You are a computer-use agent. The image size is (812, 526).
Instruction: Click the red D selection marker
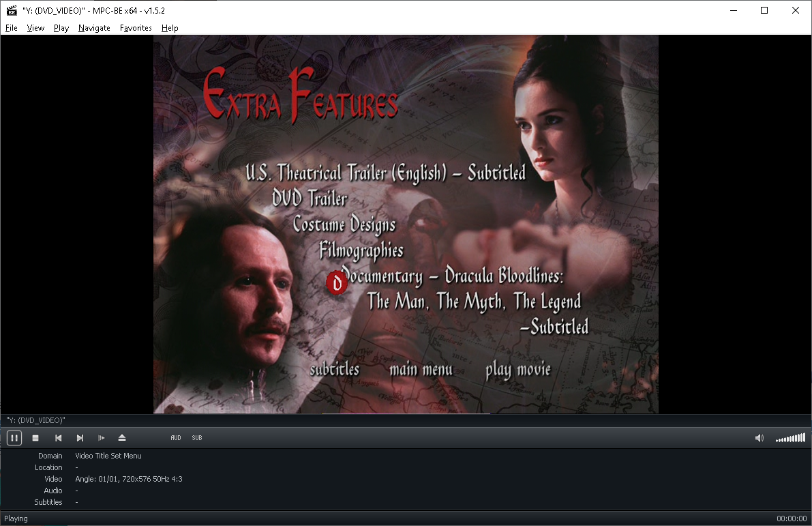tap(337, 282)
